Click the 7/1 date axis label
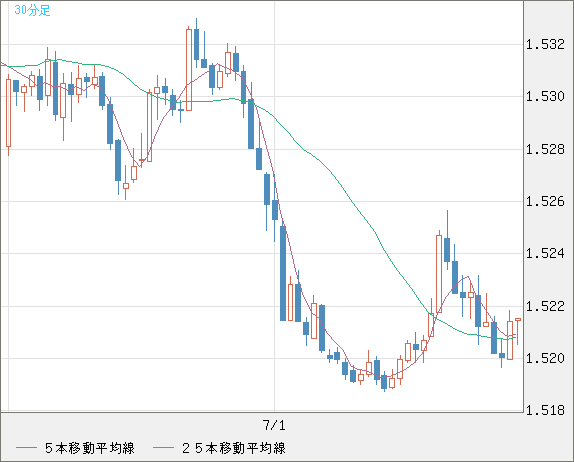574x462 pixels. (x=274, y=425)
